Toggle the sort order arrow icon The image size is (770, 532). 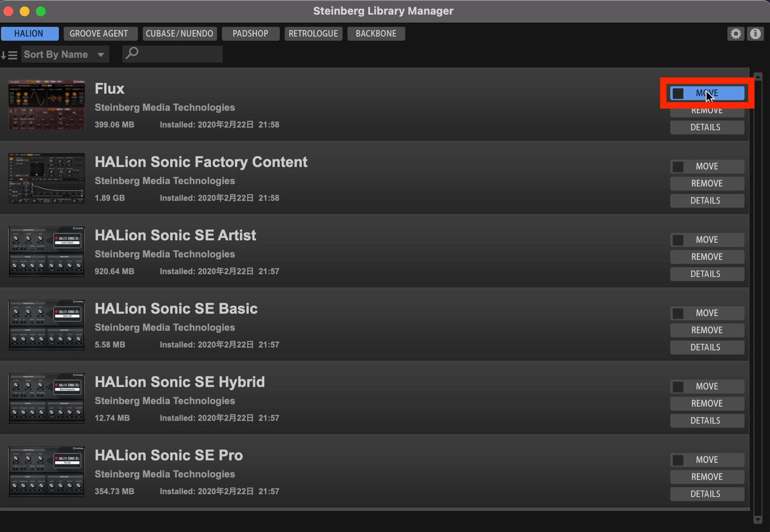[x=9, y=55]
